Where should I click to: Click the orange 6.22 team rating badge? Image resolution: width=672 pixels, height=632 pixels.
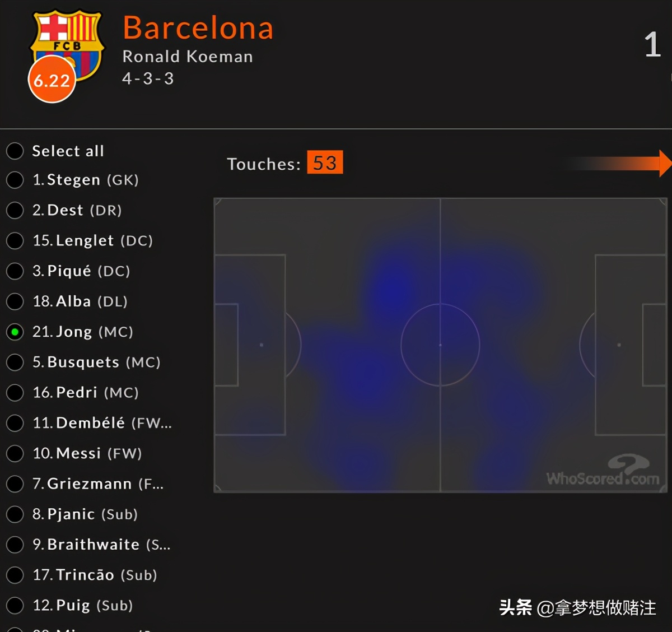(x=52, y=80)
